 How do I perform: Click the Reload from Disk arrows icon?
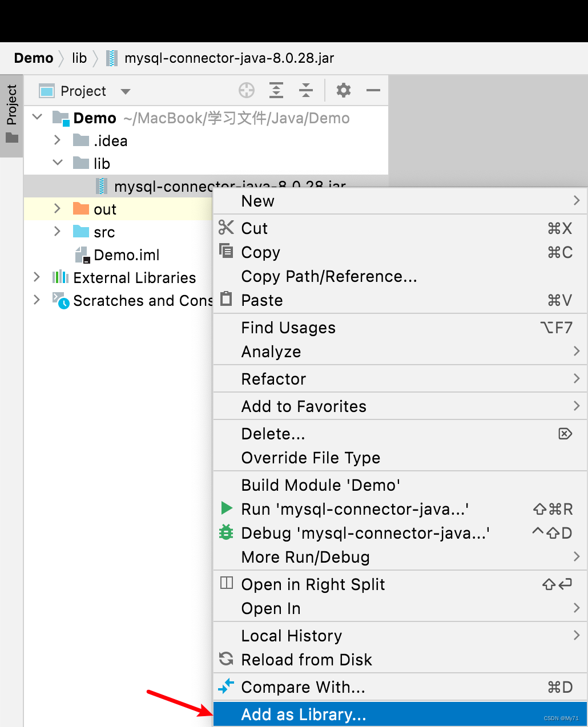click(226, 659)
